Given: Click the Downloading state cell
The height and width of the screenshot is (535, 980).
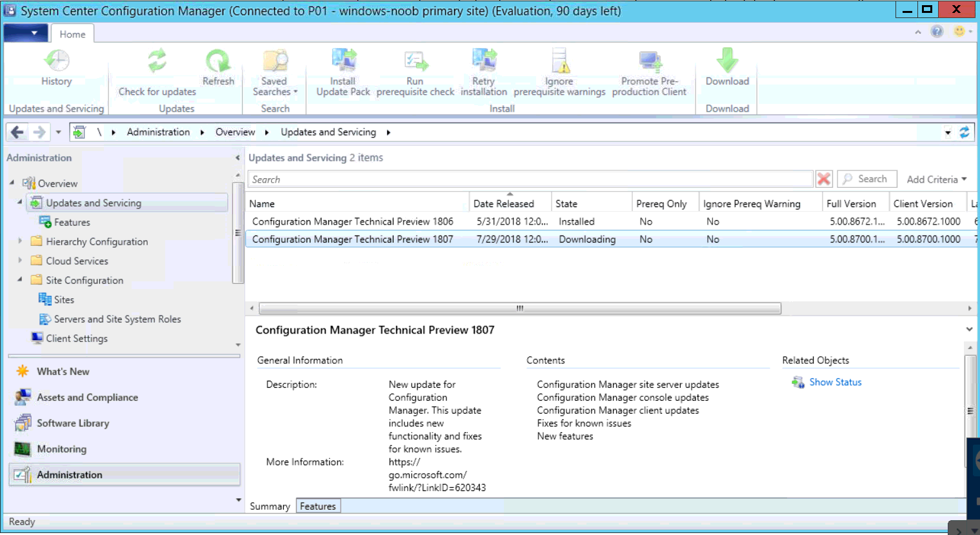Looking at the screenshot, I should pos(587,239).
